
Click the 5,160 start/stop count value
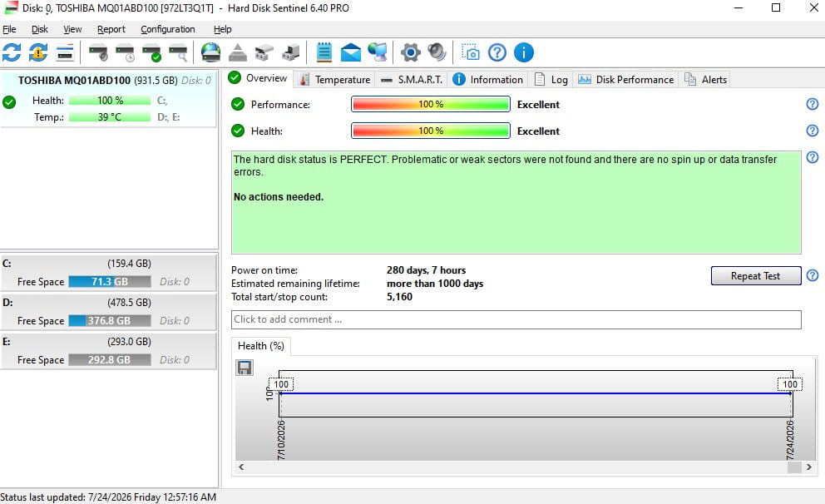coord(399,297)
